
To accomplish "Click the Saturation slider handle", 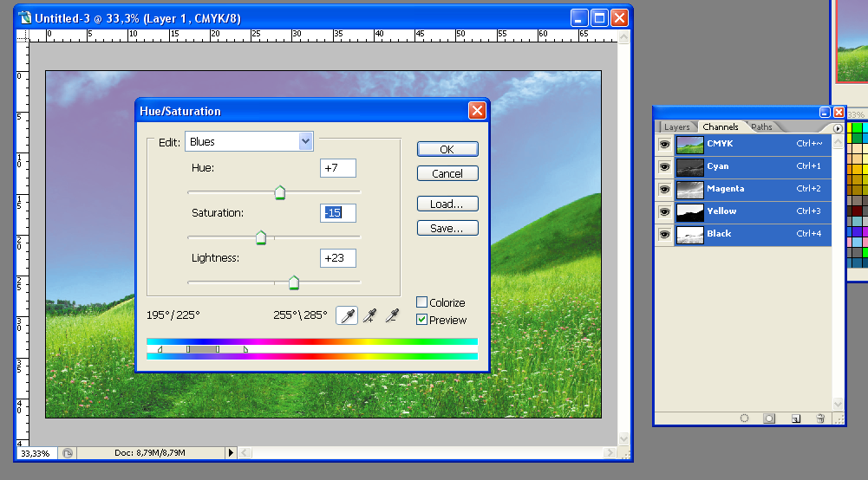I will pyautogui.click(x=261, y=237).
